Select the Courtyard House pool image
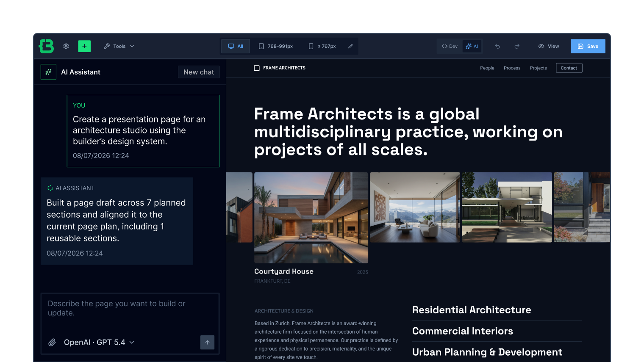 coord(311,218)
